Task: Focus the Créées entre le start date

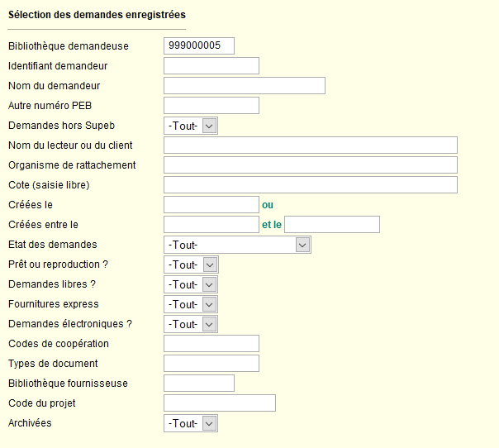Action: click(211, 225)
